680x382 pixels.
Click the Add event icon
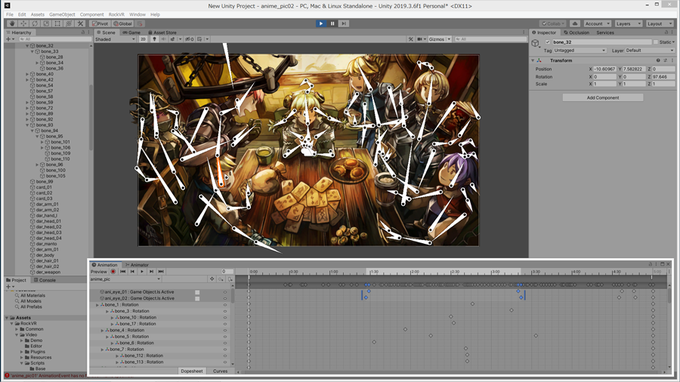(230, 279)
